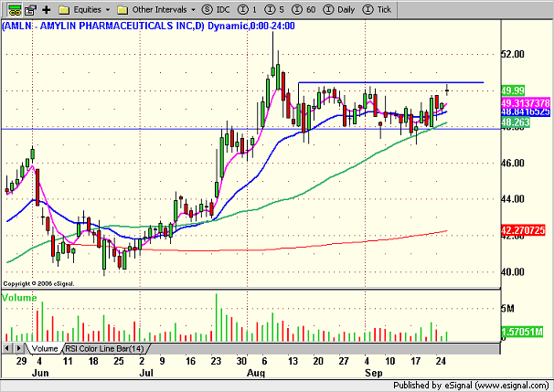Click the Jun month label
The height and width of the screenshot is (392, 554).
click(x=40, y=373)
